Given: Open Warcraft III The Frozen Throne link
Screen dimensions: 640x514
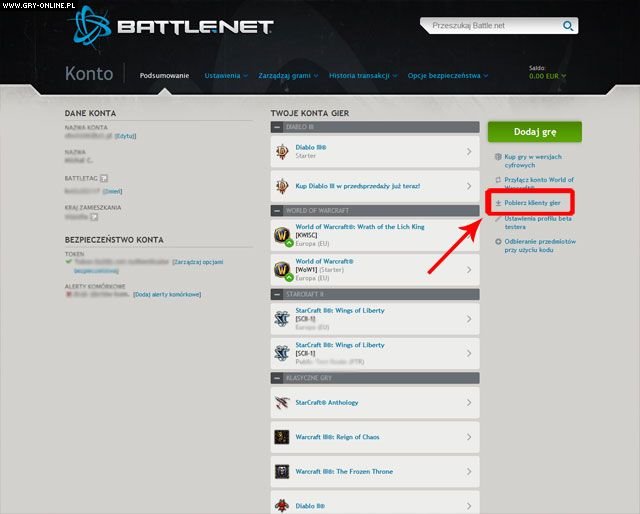Looking at the screenshot, I should tap(344, 472).
